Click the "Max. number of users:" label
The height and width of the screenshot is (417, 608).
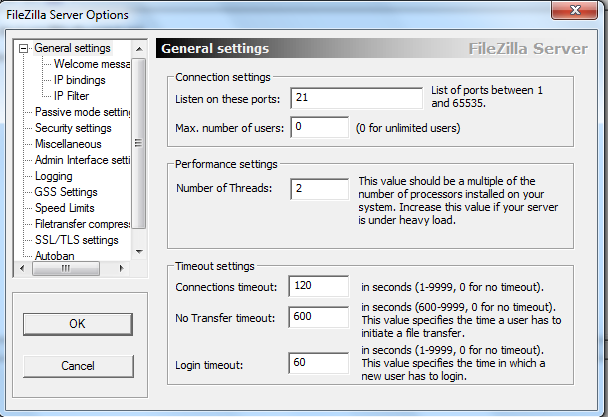tap(230, 128)
